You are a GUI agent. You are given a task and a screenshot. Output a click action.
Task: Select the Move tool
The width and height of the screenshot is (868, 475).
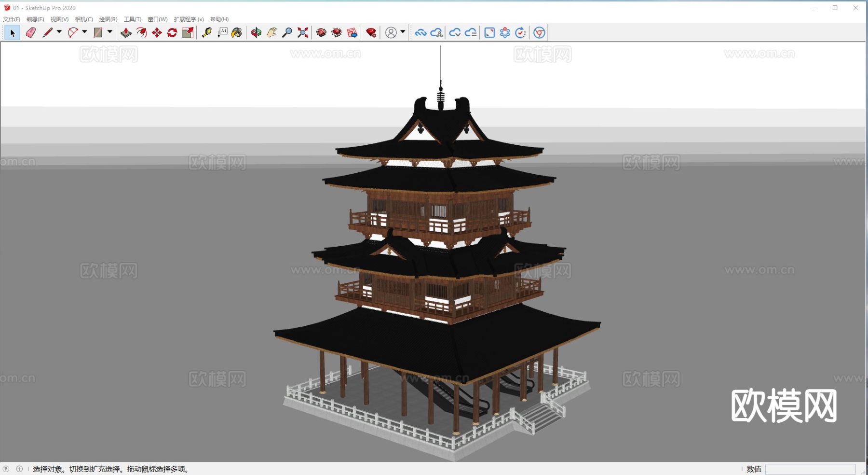coord(156,32)
